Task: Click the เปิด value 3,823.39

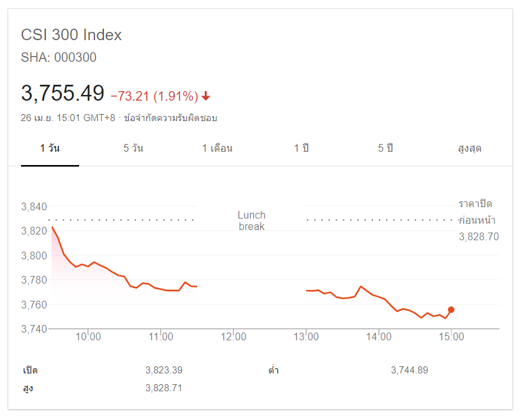Action: pyautogui.click(x=164, y=370)
